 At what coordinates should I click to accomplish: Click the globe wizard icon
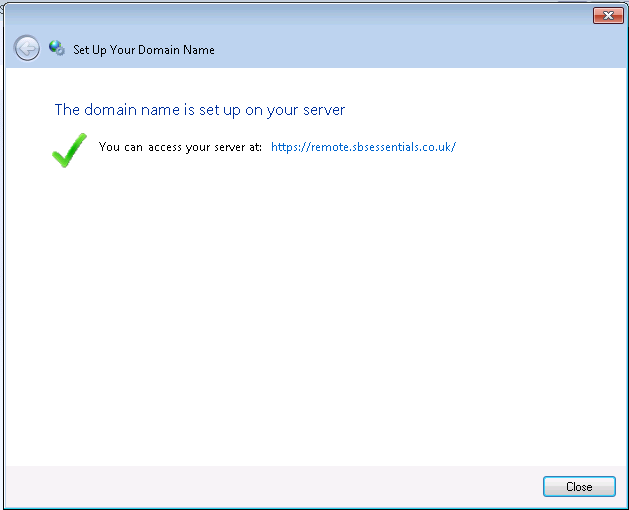[x=57, y=48]
